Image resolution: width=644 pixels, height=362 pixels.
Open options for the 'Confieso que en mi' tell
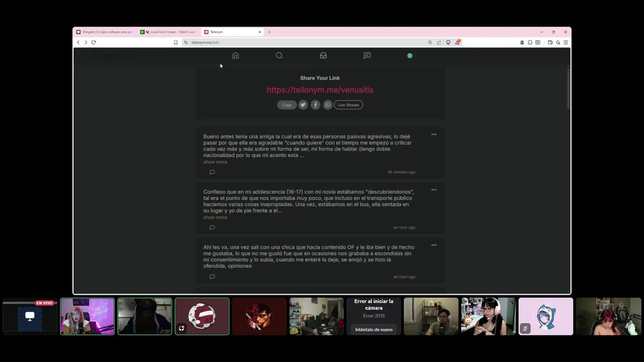[434, 190]
